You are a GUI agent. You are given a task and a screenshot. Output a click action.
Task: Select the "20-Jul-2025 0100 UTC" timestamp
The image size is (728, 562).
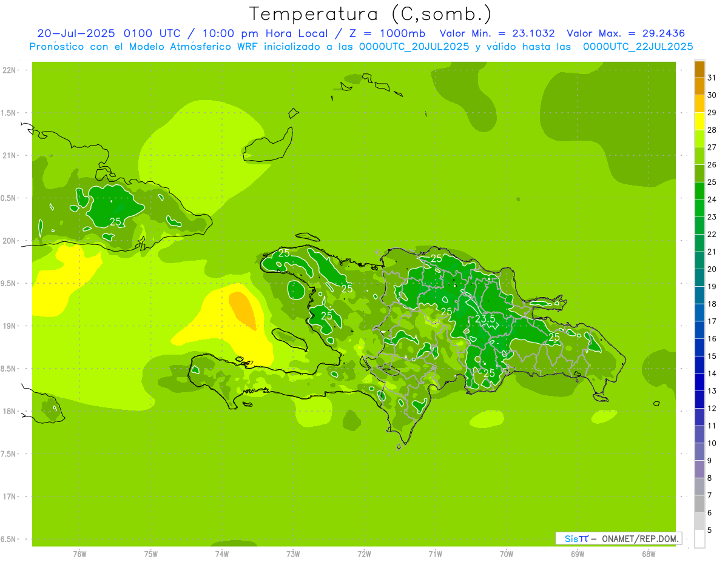click(x=108, y=33)
